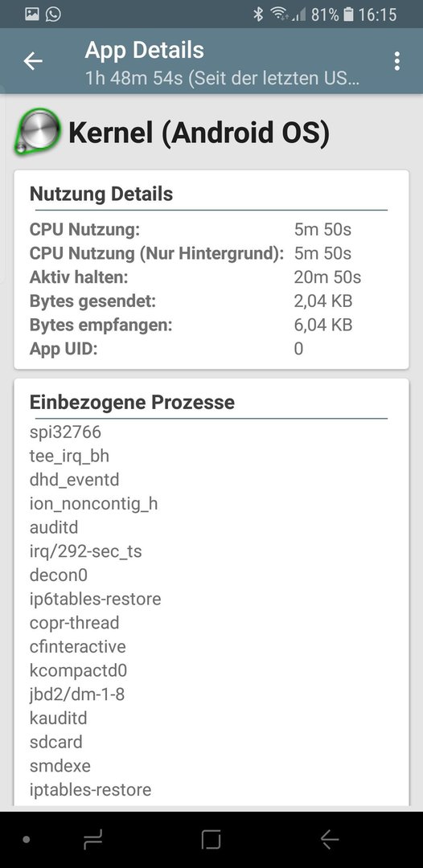Image resolution: width=423 pixels, height=868 pixels.
Task: Tap the battery icon in status bar
Action: 348,14
